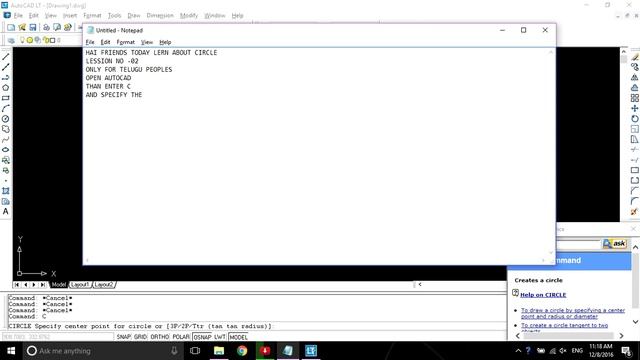Open 'To create a circle tangent' link
This screenshot has height=360, width=640.
click(x=564, y=325)
